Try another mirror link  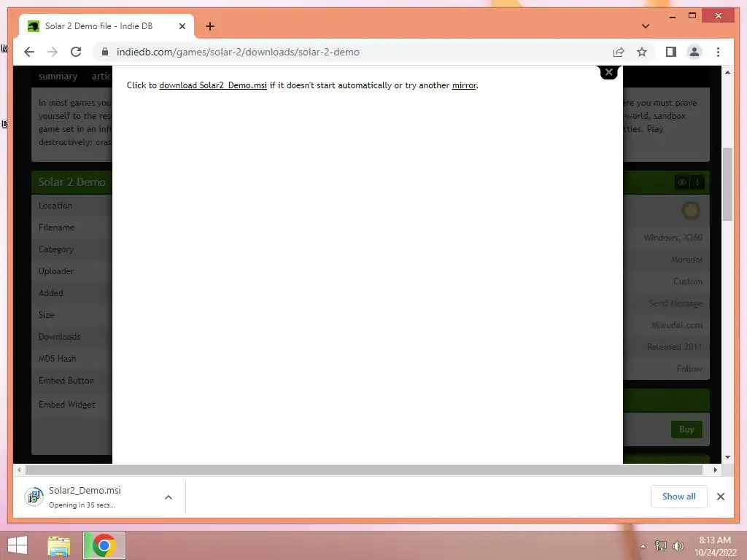point(464,85)
